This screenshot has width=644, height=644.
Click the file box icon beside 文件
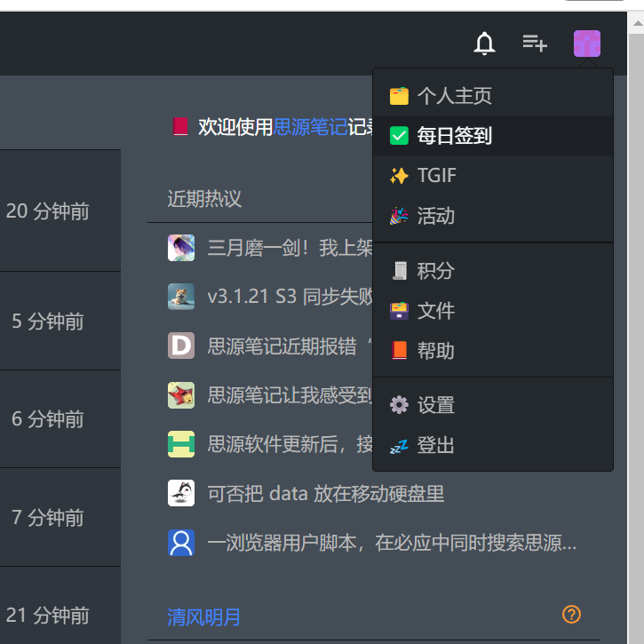point(399,311)
